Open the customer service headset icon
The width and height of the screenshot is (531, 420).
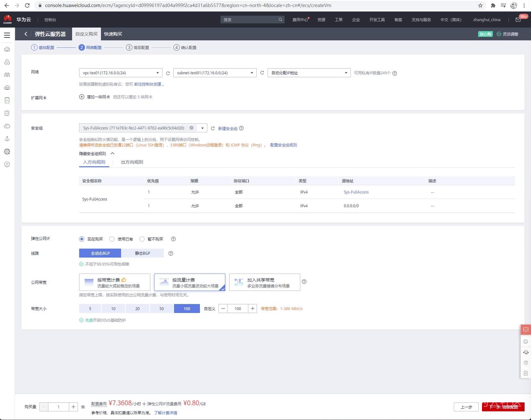coord(526,352)
